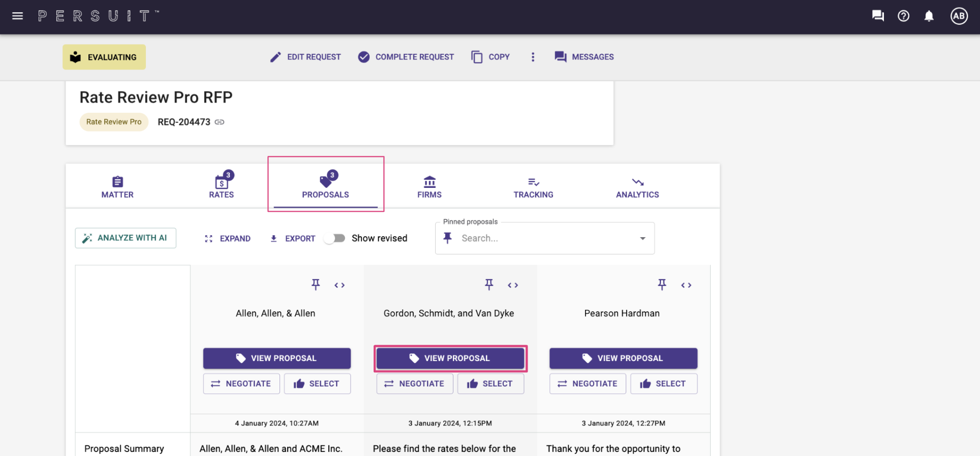
Task: Negotiate with Allen, Allen, & Allen
Action: (241, 384)
